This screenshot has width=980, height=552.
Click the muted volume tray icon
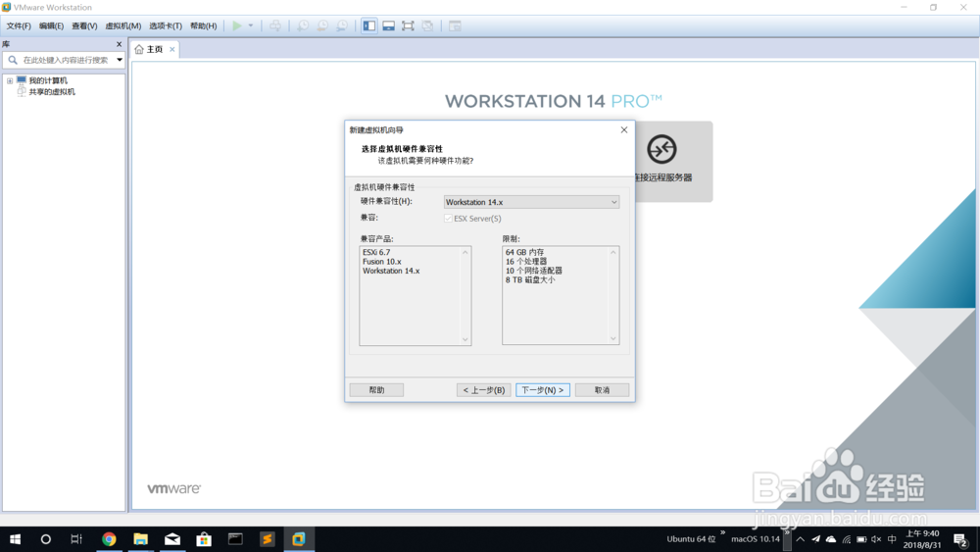[x=876, y=539]
